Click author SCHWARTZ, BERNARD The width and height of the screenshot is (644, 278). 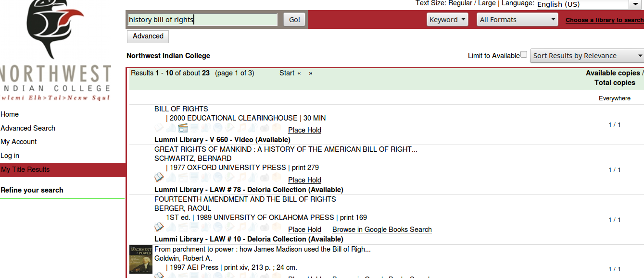click(193, 158)
